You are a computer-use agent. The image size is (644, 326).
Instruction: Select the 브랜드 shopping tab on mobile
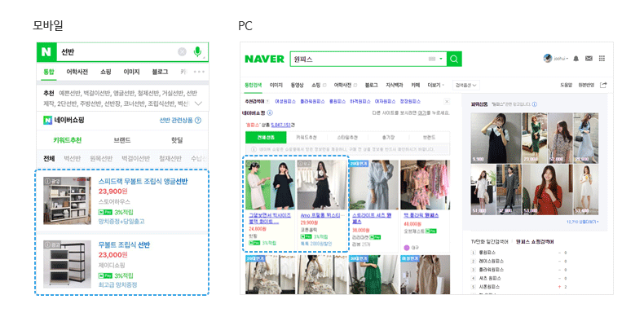(x=122, y=140)
